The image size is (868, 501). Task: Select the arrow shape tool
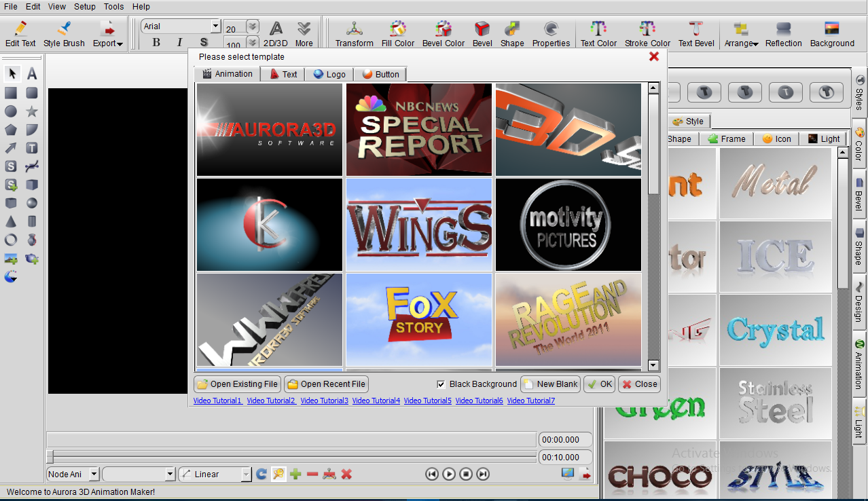(11, 148)
